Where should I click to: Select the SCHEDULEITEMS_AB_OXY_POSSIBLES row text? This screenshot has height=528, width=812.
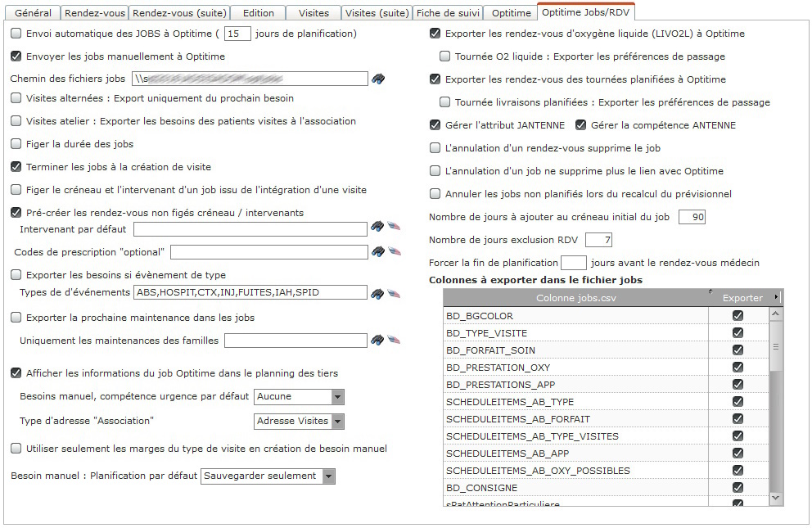(538, 471)
